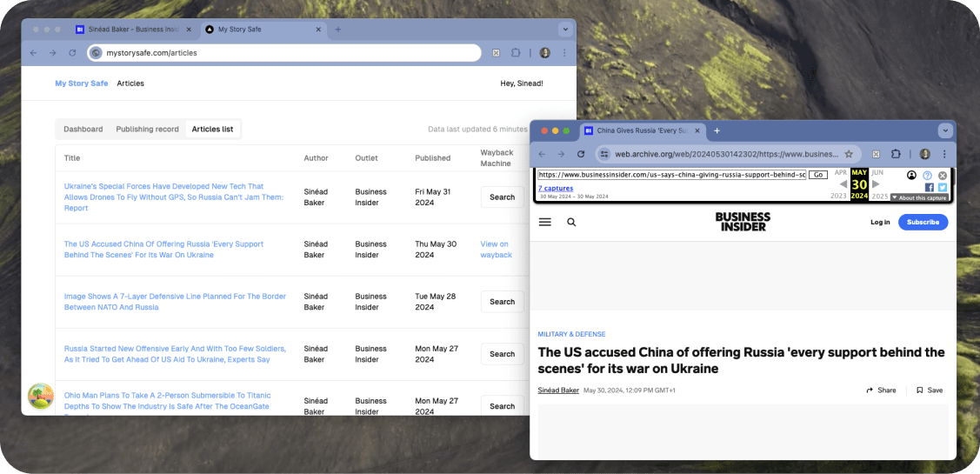Click the mystorysafe.com/articles address bar
This screenshot has width=980, height=474.
pos(284,53)
